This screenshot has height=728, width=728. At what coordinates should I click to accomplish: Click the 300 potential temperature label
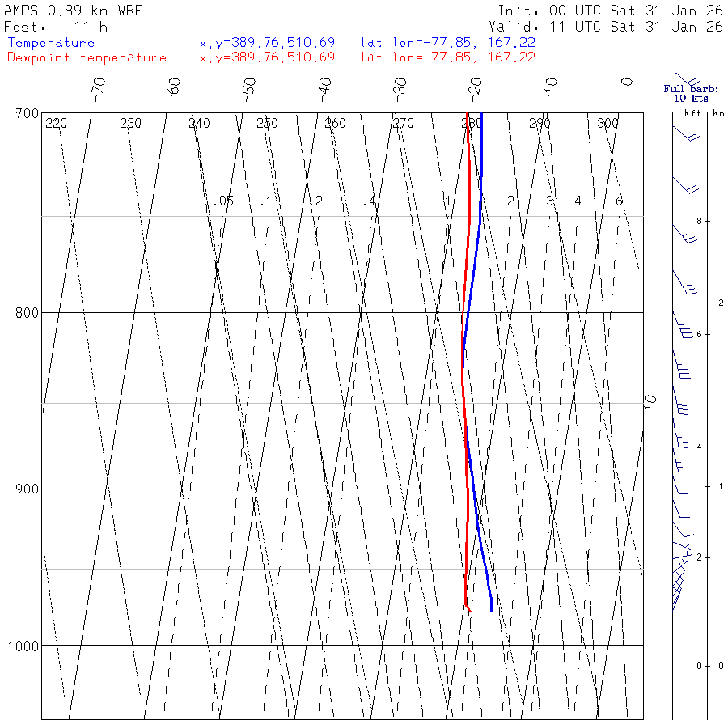coord(607,123)
